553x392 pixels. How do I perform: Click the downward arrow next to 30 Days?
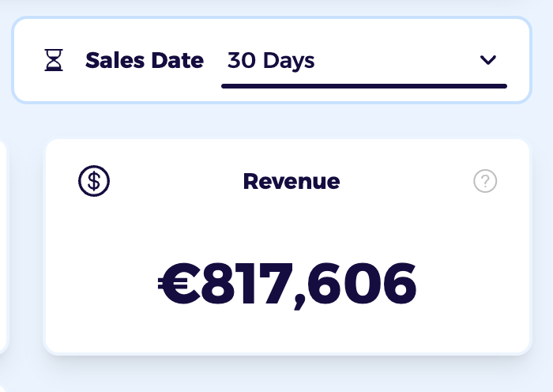point(488,60)
